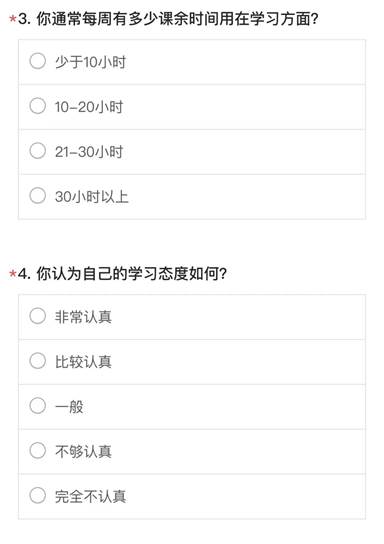
Task: Pick the 30小时以上 radio button
Action: tap(37, 195)
